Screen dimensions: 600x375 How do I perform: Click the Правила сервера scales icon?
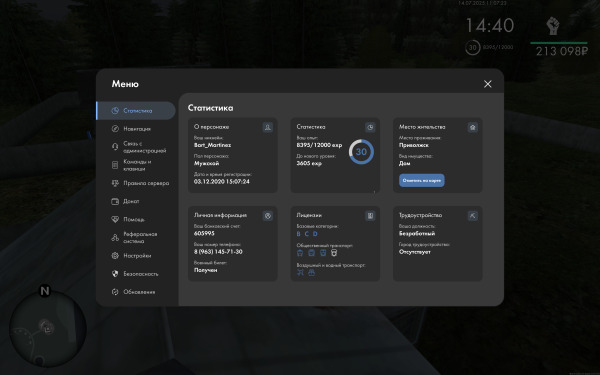115,183
